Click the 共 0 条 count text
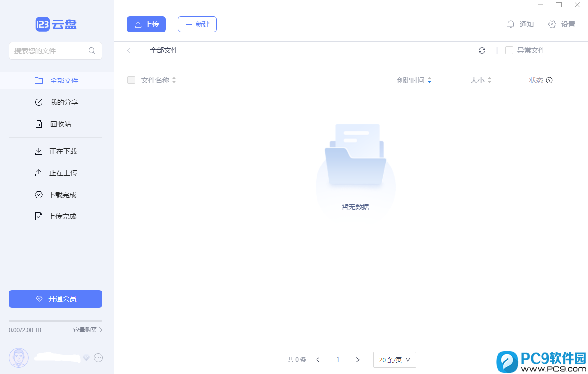 click(x=297, y=360)
